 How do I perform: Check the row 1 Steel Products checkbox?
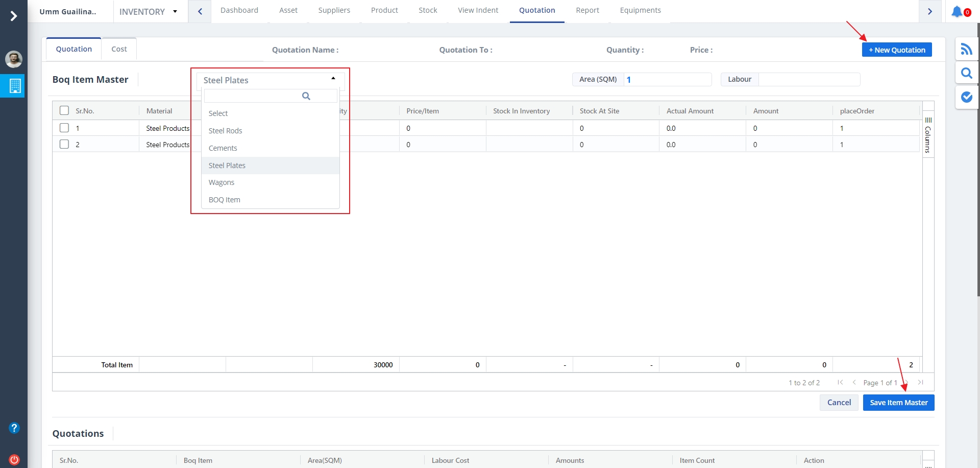click(64, 128)
